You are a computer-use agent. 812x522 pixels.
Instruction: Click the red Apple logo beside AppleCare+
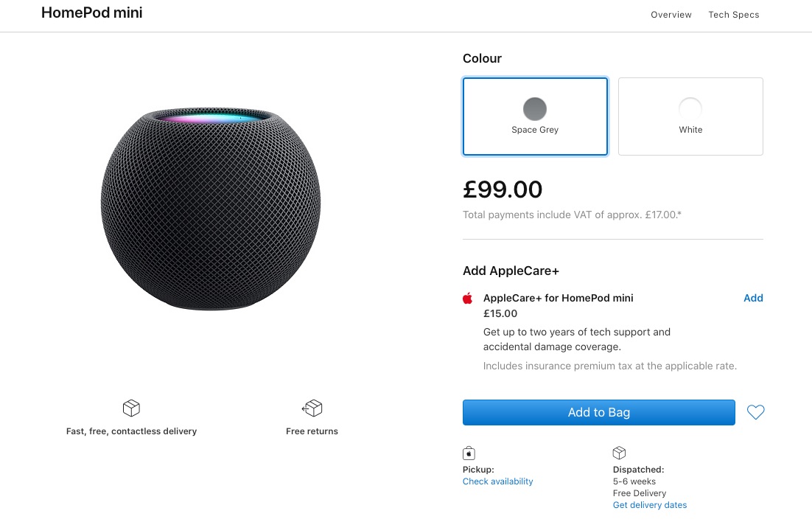click(x=467, y=299)
